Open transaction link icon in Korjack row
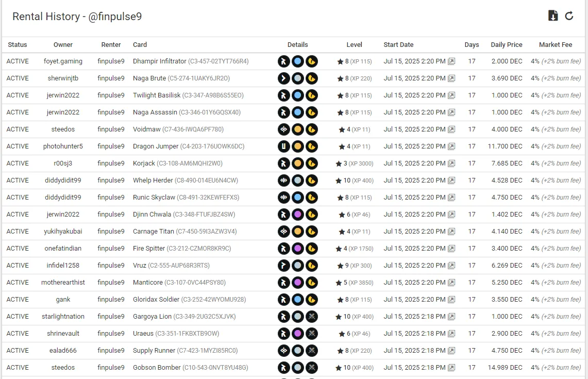This screenshot has height=379, width=588. (x=451, y=163)
